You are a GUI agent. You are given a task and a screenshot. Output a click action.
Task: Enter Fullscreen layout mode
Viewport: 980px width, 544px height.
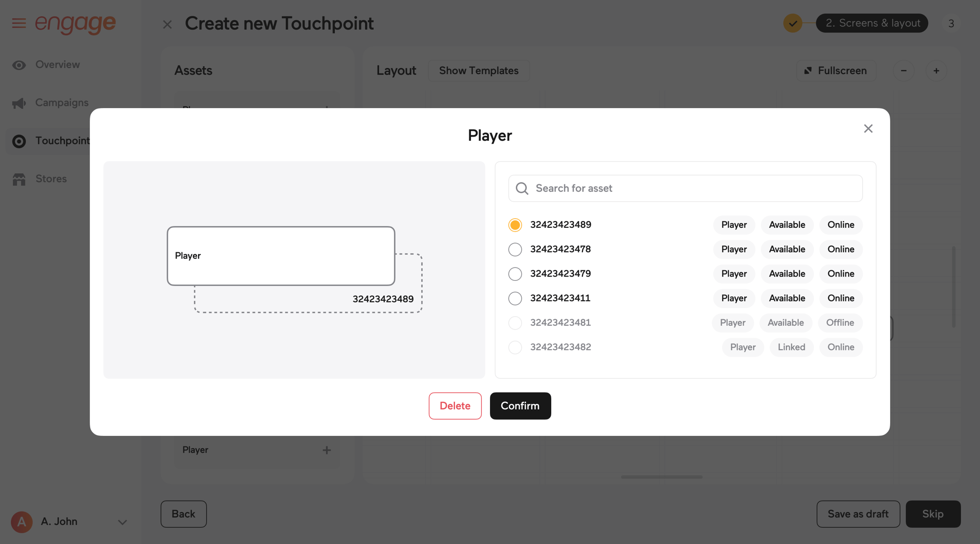836,70
